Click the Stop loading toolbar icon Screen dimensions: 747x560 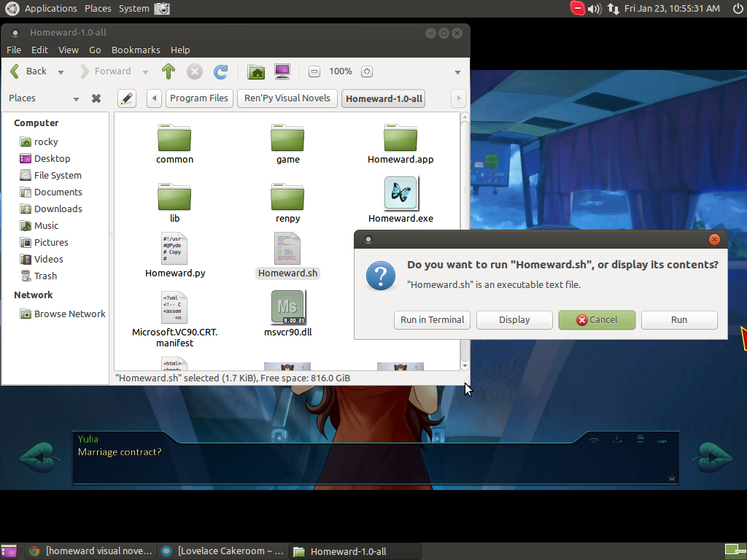tap(194, 71)
